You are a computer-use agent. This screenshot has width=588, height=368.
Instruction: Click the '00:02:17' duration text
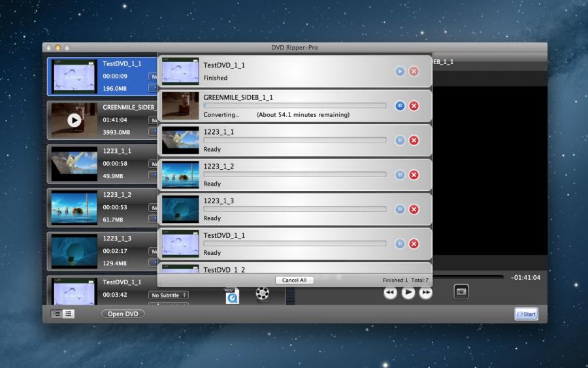(x=115, y=251)
